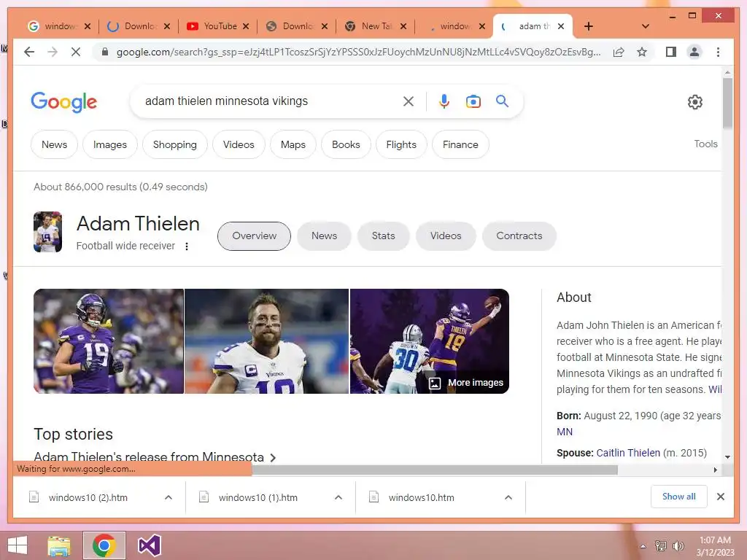This screenshot has height=560, width=747.
Task: Open Visual Studio from taskbar
Action: [150, 545]
